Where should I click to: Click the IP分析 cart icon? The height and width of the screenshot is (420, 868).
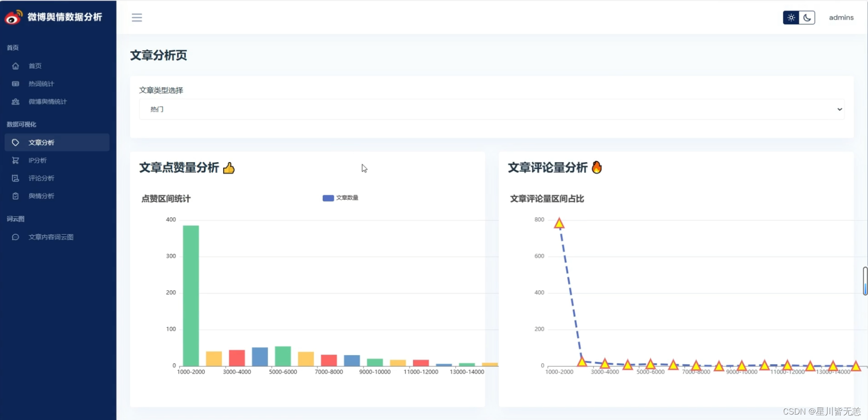pos(15,160)
